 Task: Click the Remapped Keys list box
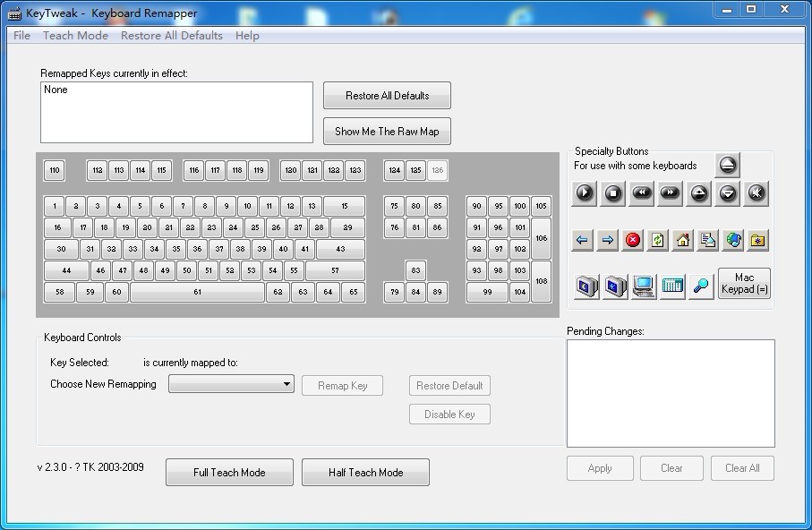coord(176,112)
